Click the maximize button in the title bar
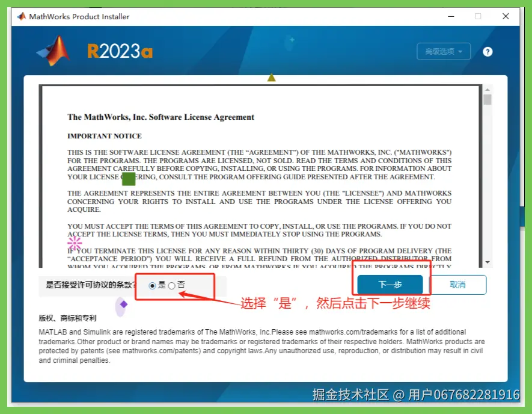 pyautogui.click(x=478, y=16)
